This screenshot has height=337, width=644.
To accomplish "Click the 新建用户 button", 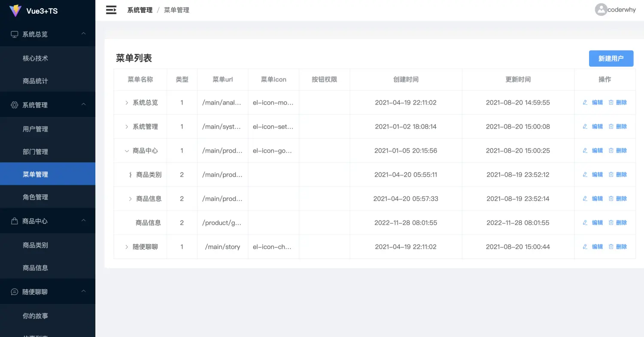I will pos(611,58).
